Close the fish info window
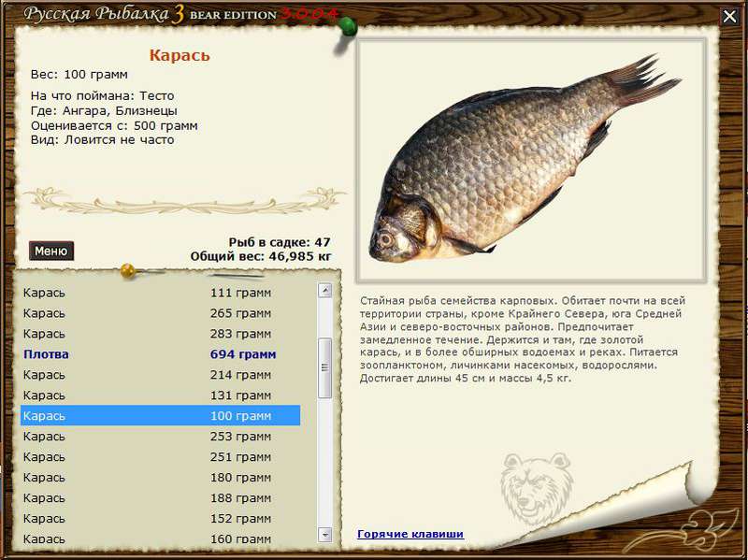 (729, 16)
